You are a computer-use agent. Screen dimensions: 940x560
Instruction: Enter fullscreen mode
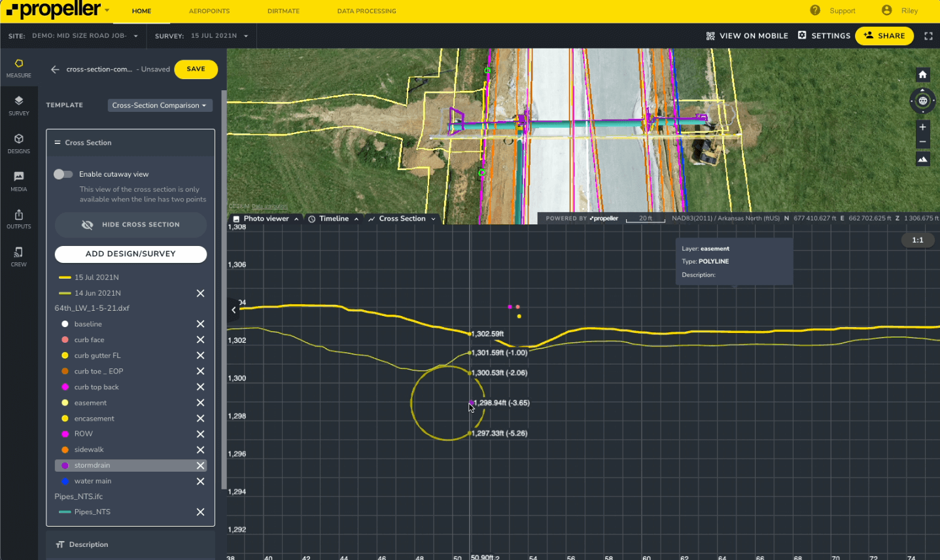tap(928, 36)
